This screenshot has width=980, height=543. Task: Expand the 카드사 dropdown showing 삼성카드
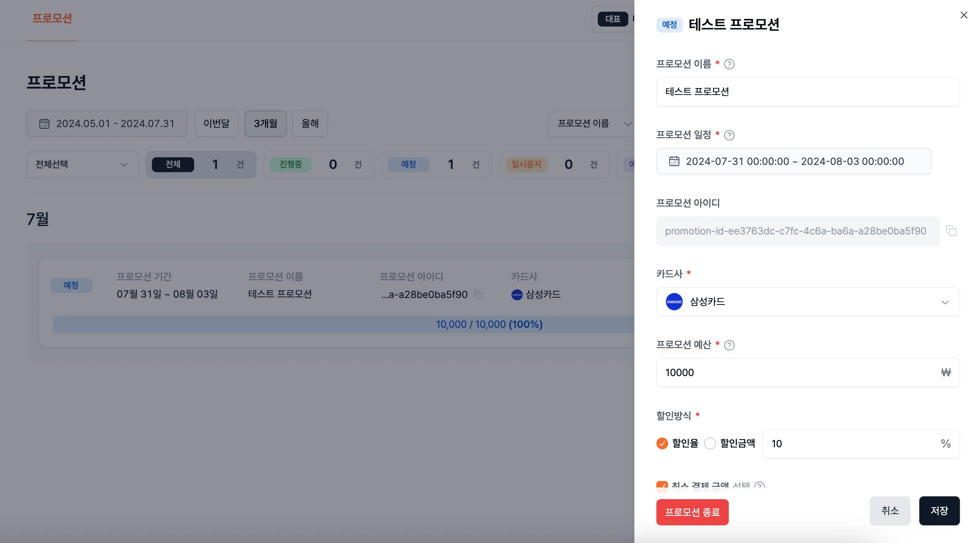pos(808,302)
